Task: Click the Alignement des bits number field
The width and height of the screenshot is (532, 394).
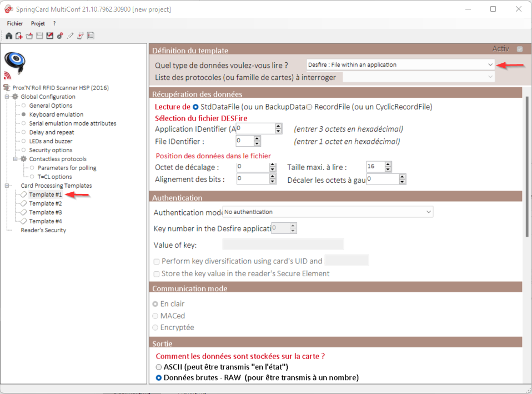Action: pos(257,178)
